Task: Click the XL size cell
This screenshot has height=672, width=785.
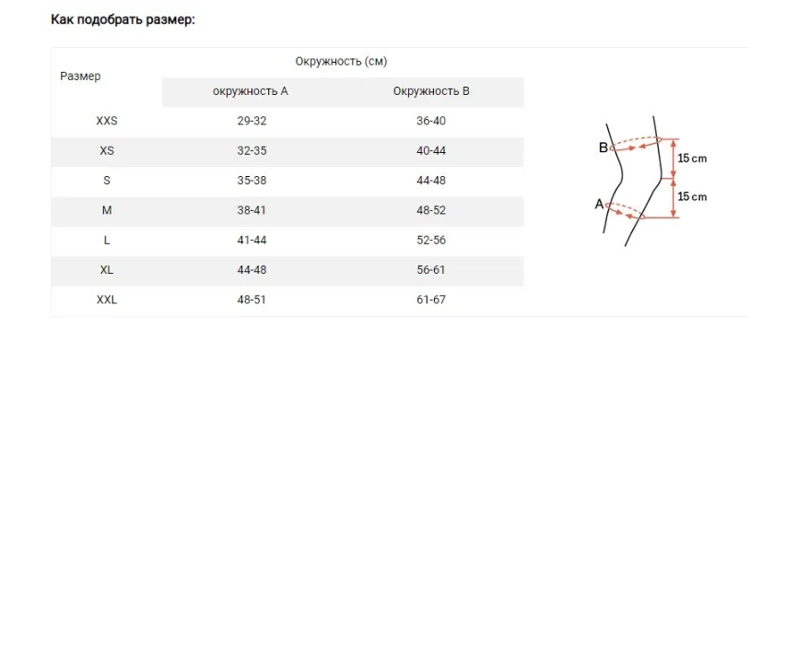Action: (107, 270)
